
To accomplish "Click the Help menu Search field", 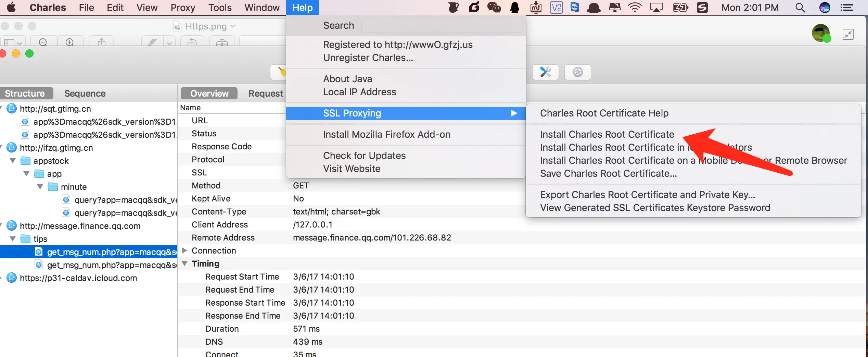I will [x=442, y=25].
